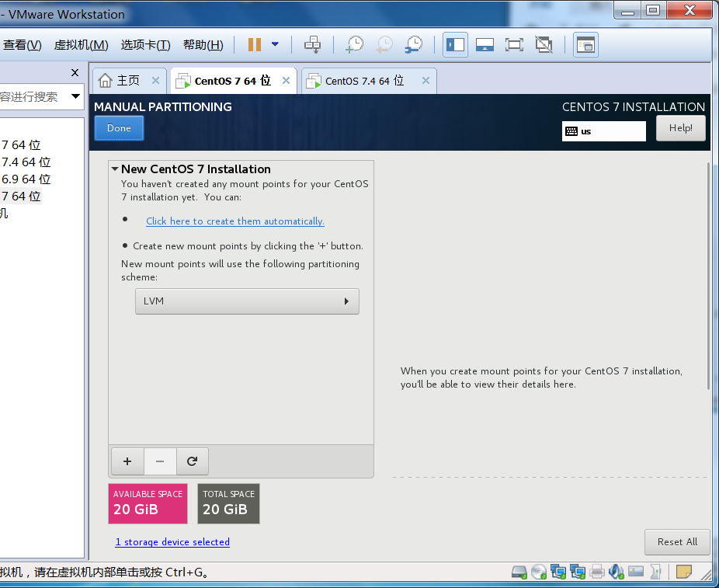Select the highlighted 7 64 位 library entry
This screenshot has height=588, width=719.
coord(21,197)
